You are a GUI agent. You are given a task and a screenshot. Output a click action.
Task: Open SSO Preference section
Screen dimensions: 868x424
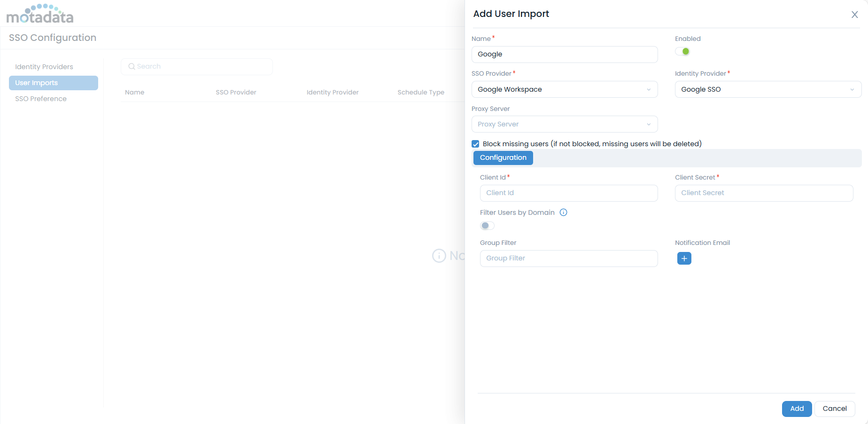(x=41, y=99)
